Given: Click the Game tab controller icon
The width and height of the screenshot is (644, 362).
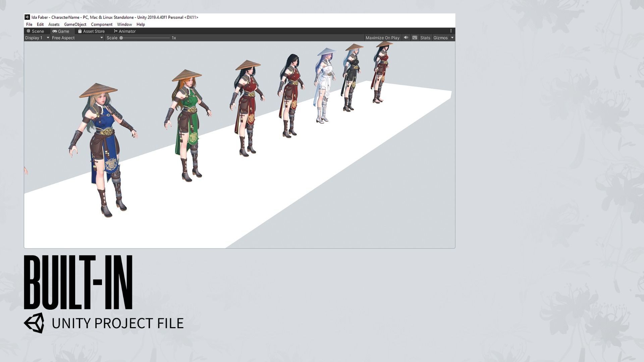Looking at the screenshot, I should [x=55, y=31].
